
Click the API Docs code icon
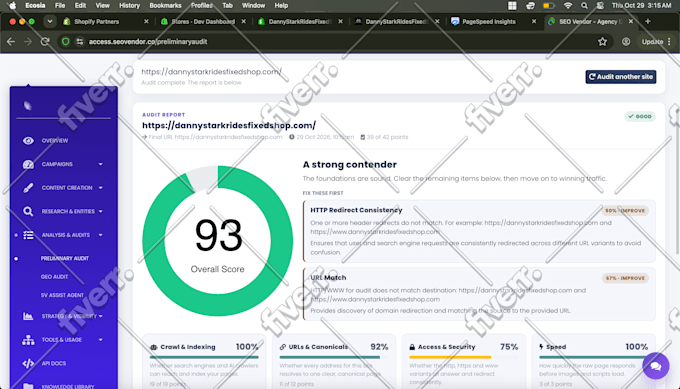[28, 363]
